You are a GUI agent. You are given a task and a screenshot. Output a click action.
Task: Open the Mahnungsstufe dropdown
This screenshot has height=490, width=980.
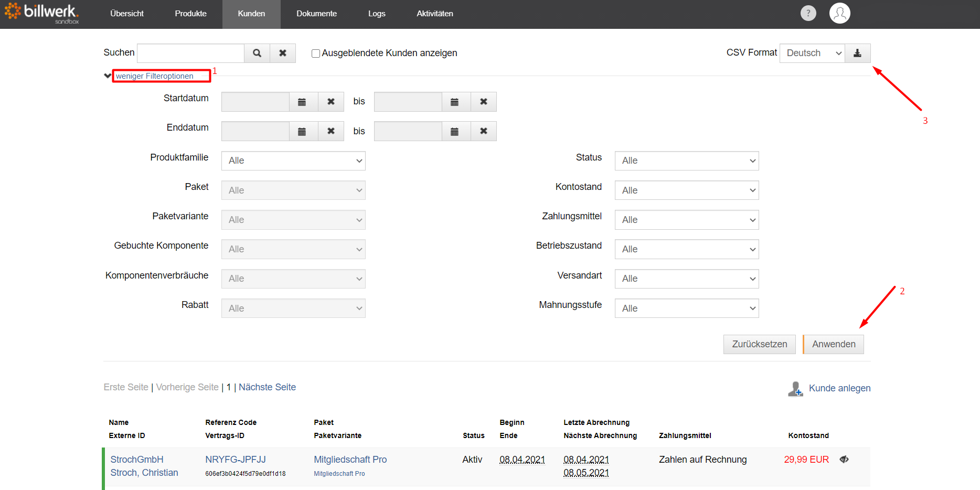687,308
